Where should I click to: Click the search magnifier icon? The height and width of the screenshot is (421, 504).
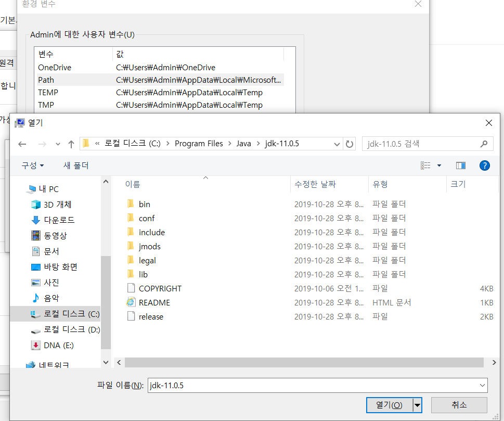[x=484, y=144]
